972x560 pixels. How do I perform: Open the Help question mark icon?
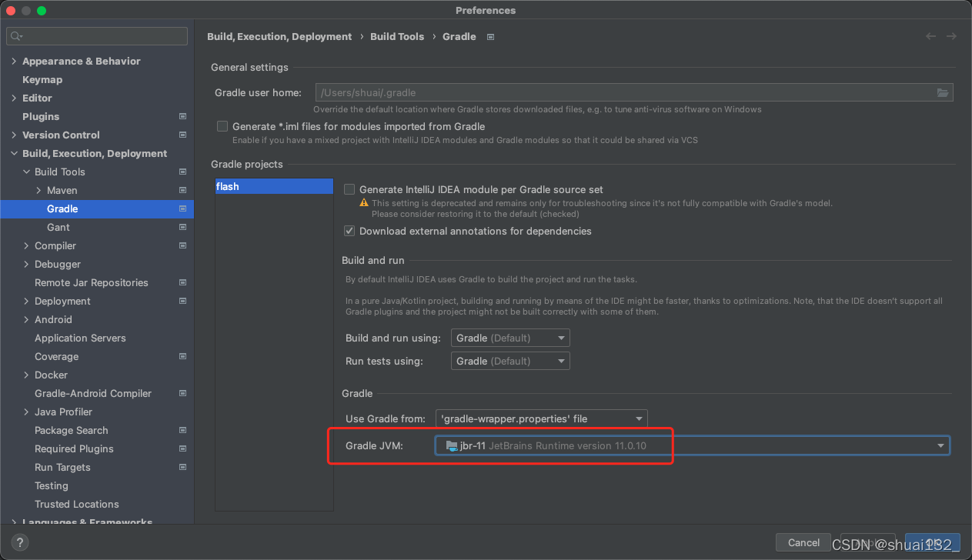[19, 542]
